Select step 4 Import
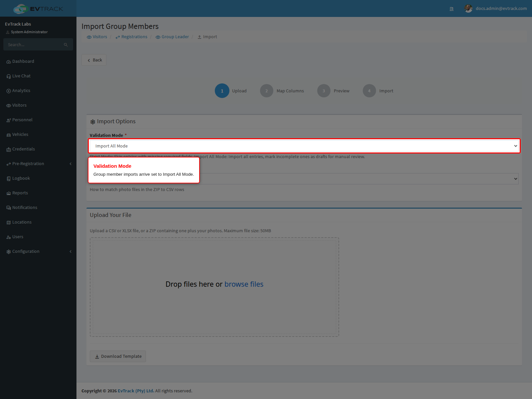532x399 pixels. pos(378,91)
